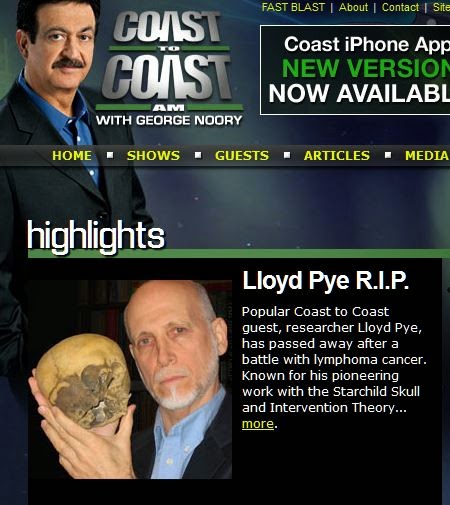
Task: Open the FAST BLAST link
Action: 293,7
